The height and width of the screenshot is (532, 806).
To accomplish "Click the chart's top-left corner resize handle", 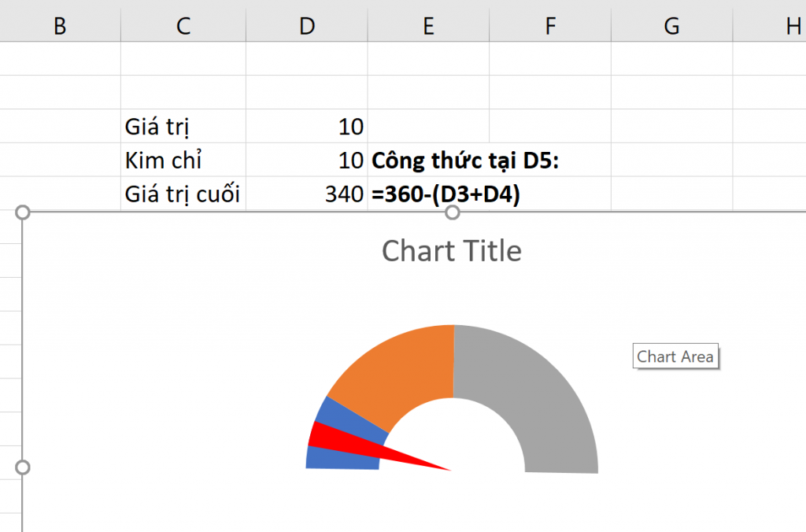I will coord(23,212).
